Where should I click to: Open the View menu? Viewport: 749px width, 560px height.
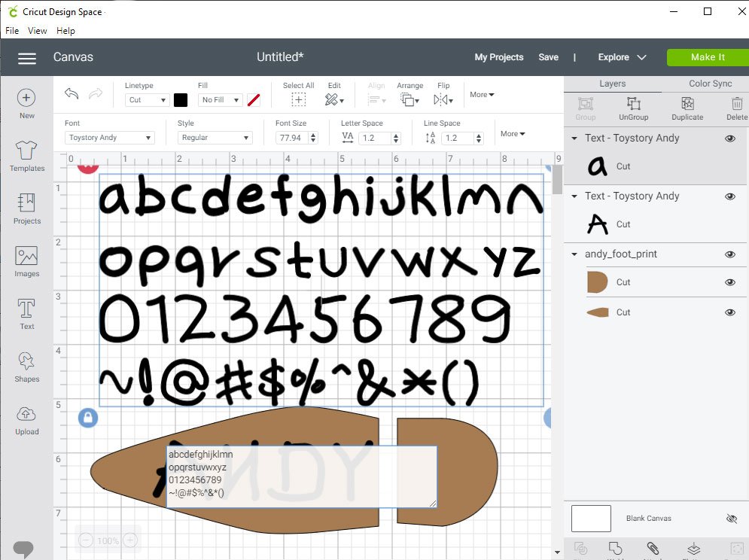point(37,31)
